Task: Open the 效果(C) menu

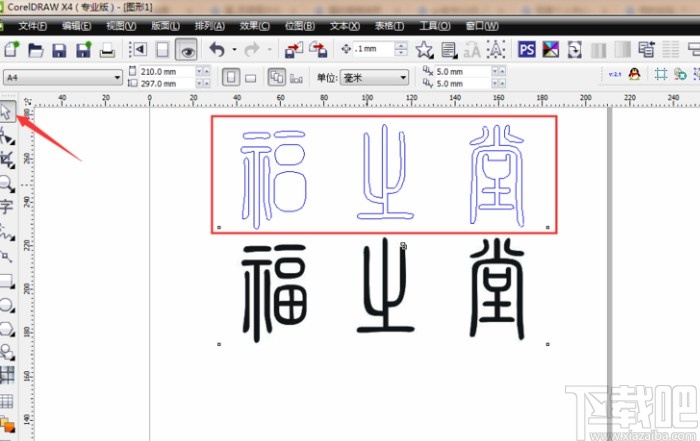Action: [x=254, y=26]
